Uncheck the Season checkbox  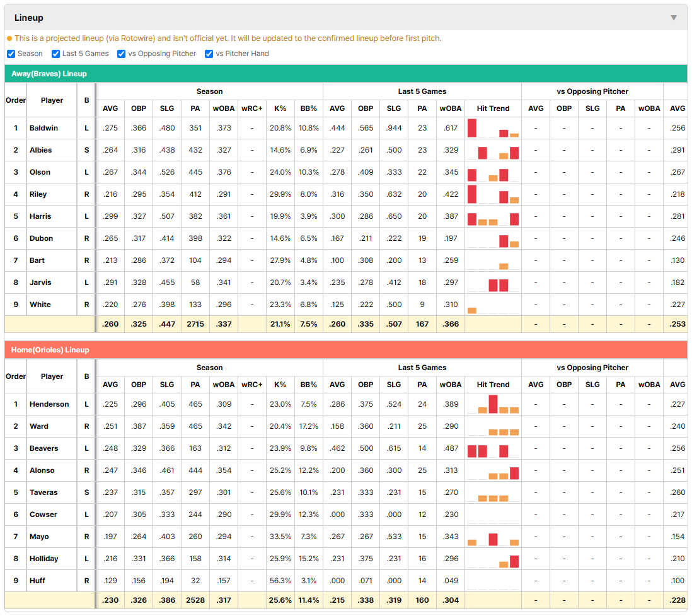[11, 54]
